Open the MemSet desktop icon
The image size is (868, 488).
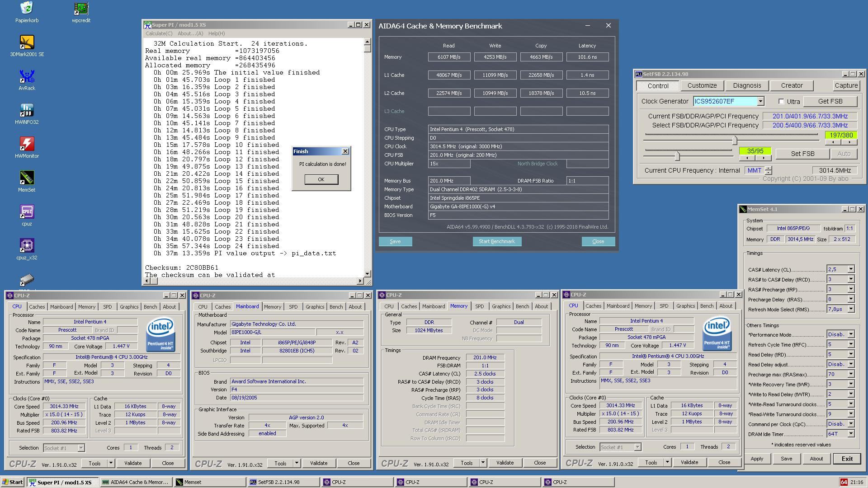tap(27, 178)
